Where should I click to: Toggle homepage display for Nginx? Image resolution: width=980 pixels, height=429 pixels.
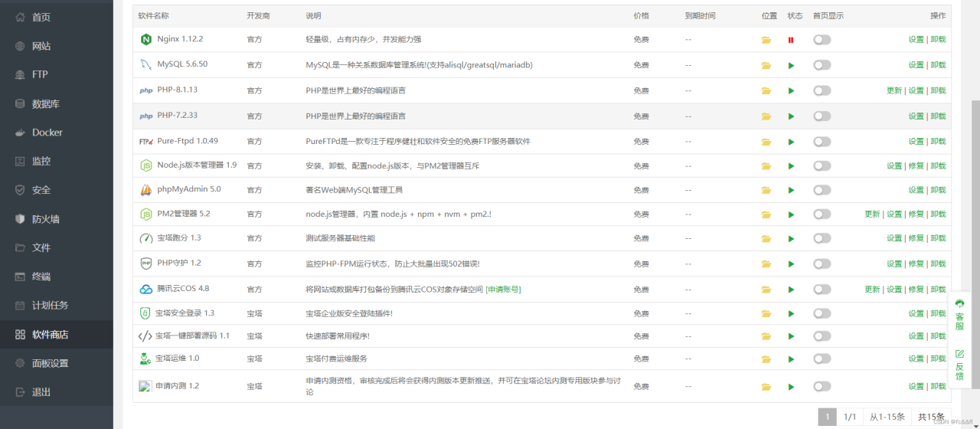tap(822, 40)
